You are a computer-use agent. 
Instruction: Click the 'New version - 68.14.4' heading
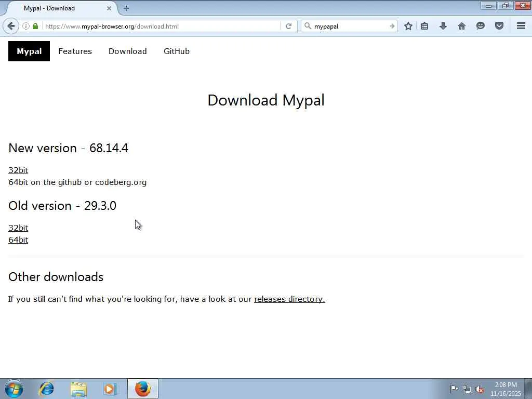click(x=68, y=148)
